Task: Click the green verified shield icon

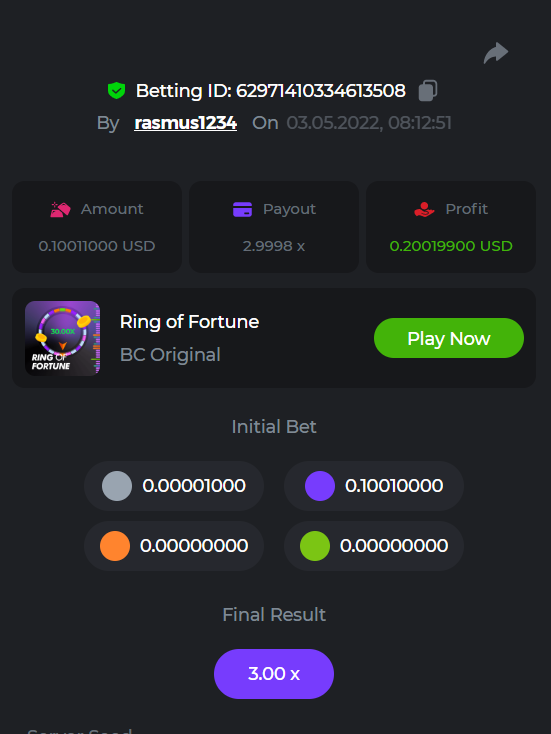Action: click(x=116, y=90)
